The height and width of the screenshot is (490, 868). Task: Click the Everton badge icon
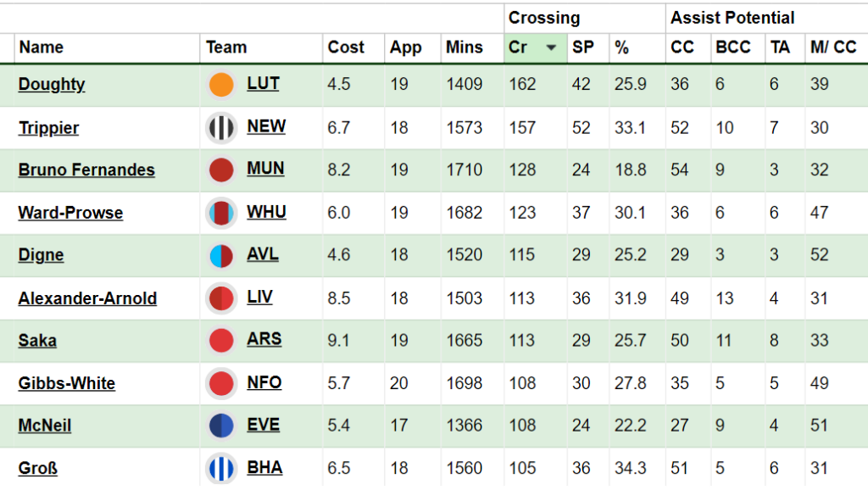(x=221, y=426)
